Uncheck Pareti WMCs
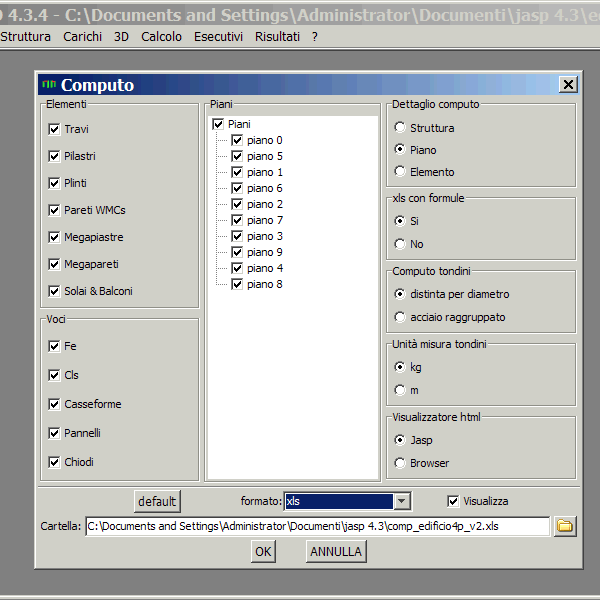This screenshot has width=600, height=600. [x=54, y=210]
